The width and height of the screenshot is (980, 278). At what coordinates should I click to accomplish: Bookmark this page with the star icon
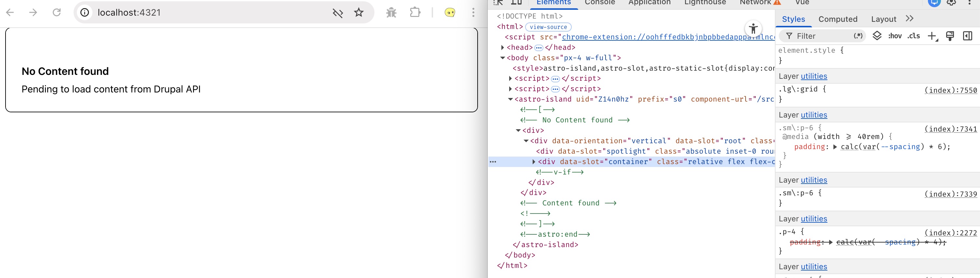click(x=359, y=13)
